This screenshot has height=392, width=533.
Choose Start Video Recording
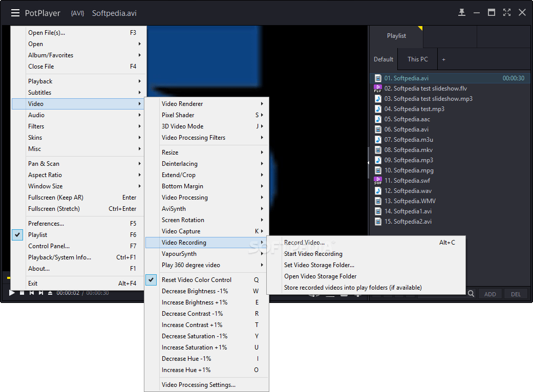coord(366,254)
